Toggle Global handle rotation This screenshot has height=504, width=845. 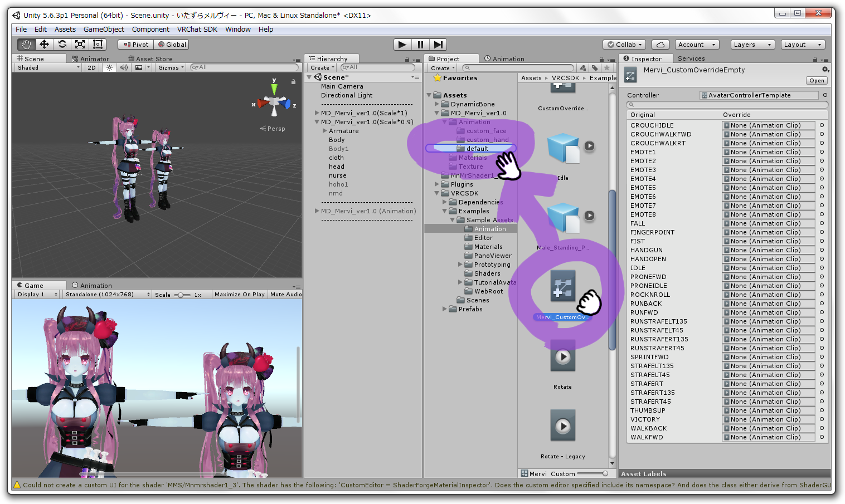pyautogui.click(x=172, y=45)
